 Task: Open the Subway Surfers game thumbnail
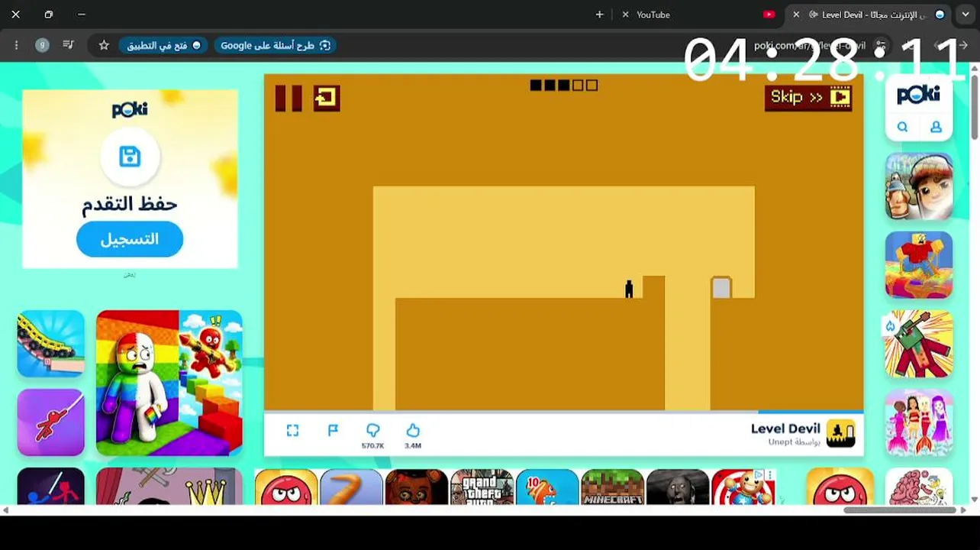click(919, 186)
